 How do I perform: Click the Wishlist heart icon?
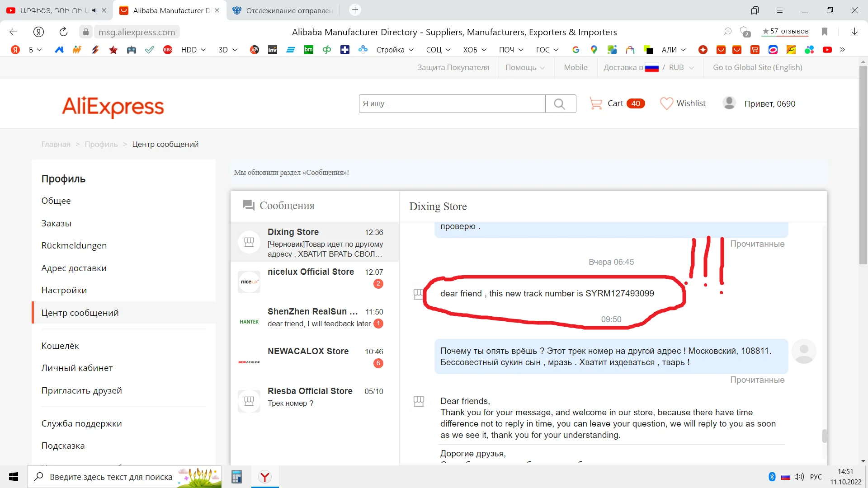click(666, 103)
